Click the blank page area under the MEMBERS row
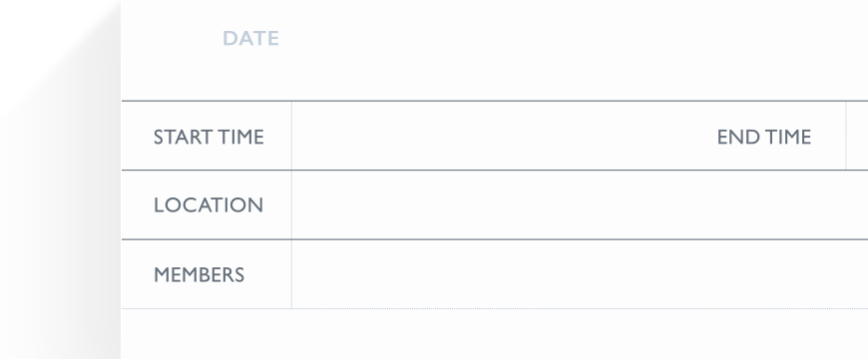 point(494,334)
